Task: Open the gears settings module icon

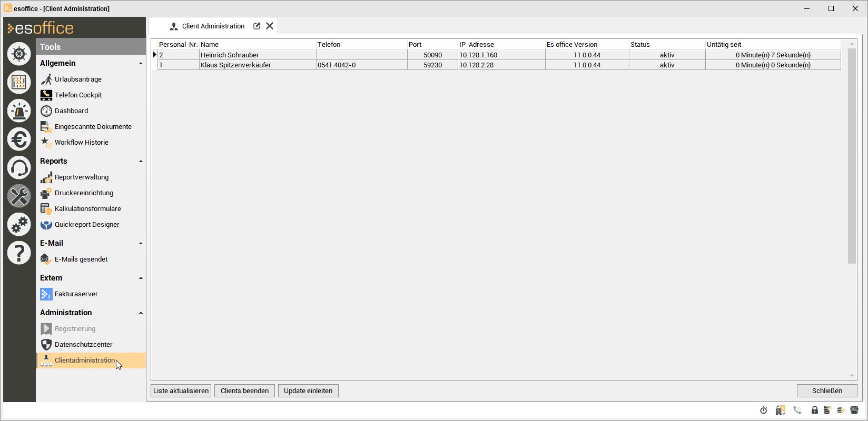Action: click(x=19, y=225)
